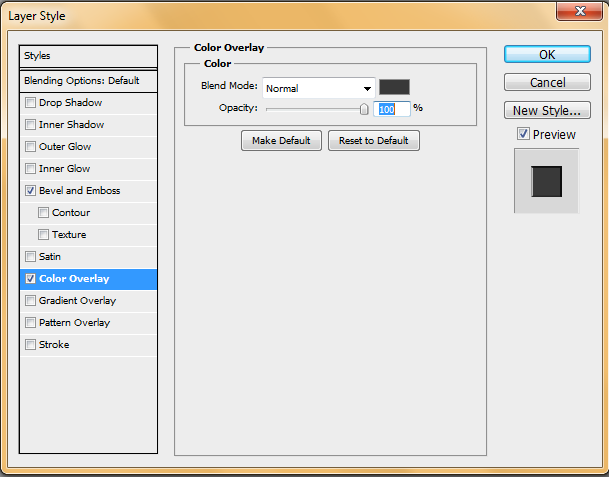The width and height of the screenshot is (609, 477).
Task: Toggle the Preview checkbox
Action: (523, 134)
